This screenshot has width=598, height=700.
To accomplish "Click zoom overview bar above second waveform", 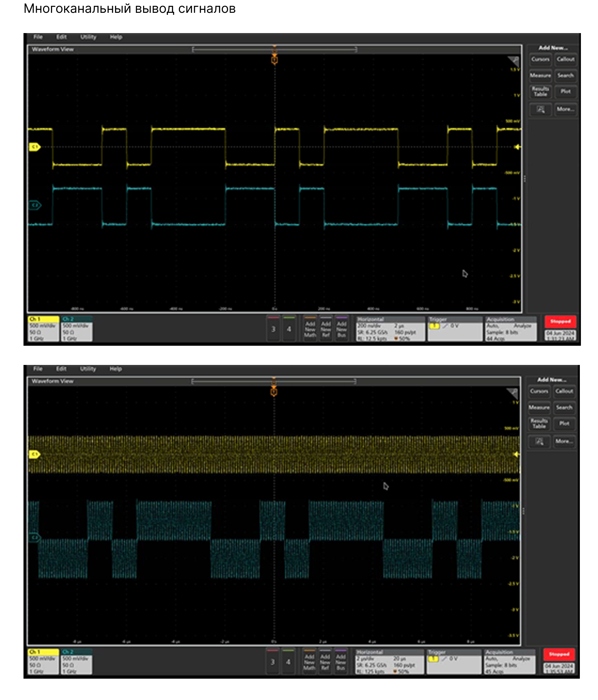I will 274,381.
